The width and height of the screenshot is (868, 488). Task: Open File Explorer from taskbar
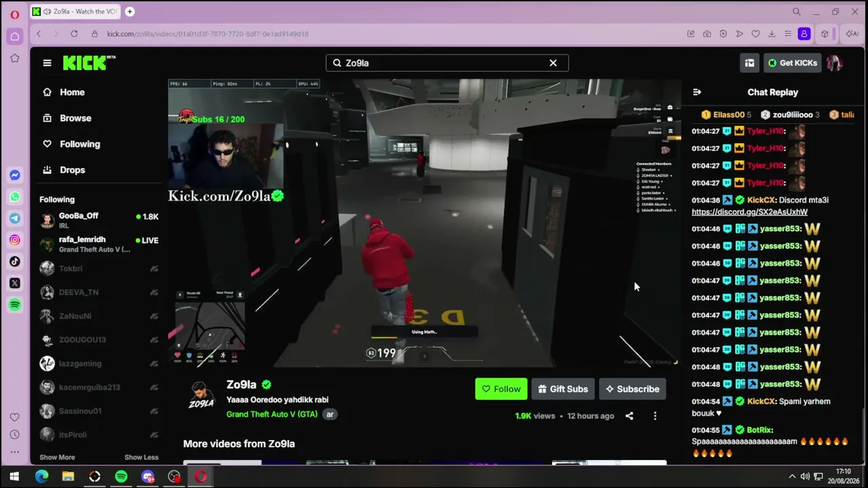click(68, 476)
